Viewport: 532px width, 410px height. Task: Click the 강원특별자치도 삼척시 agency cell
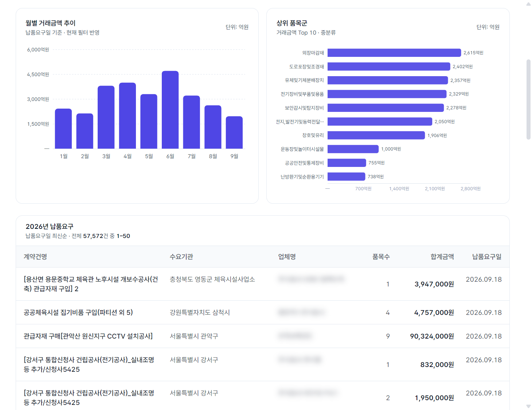point(200,312)
